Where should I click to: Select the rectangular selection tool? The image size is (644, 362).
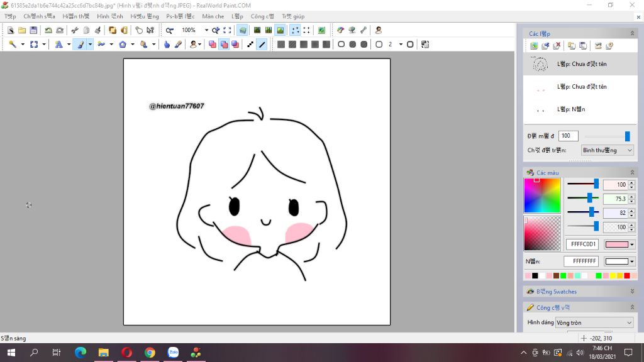click(34, 45)
